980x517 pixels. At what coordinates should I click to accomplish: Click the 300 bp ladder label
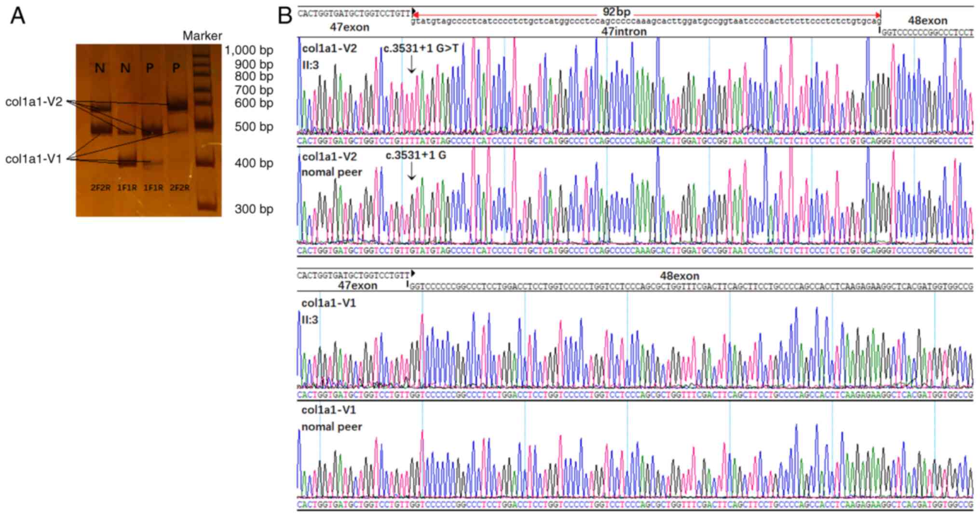[x=254, y=209]
